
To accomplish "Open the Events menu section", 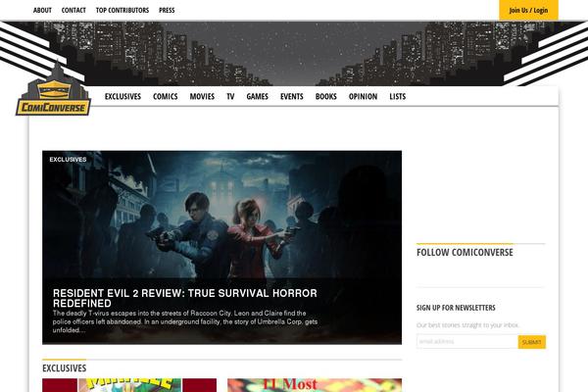I will (292, 96).
